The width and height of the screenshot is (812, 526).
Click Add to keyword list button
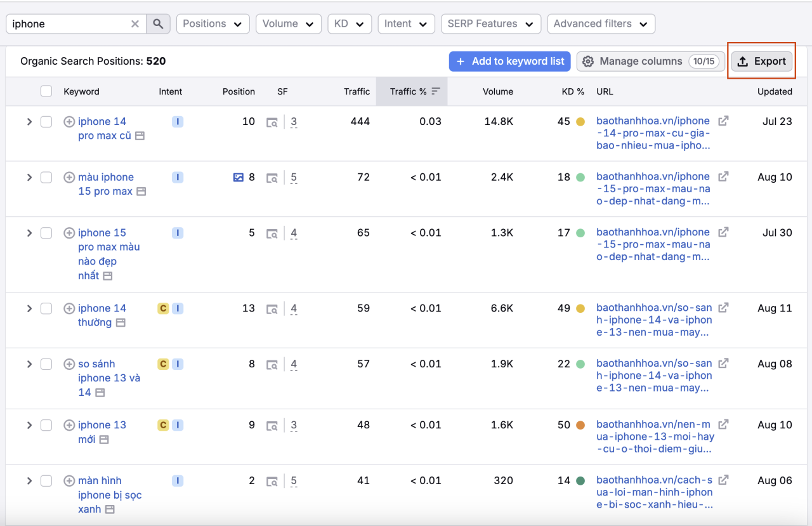510,62
